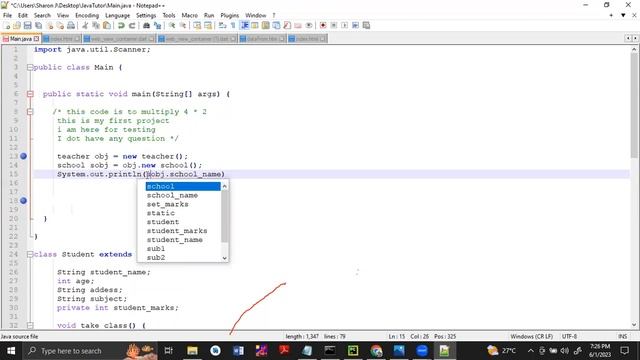Screen dimensions: 640x360
Task: Choose 'static' from the autocomplete list
Action: [x=160, y=213]
